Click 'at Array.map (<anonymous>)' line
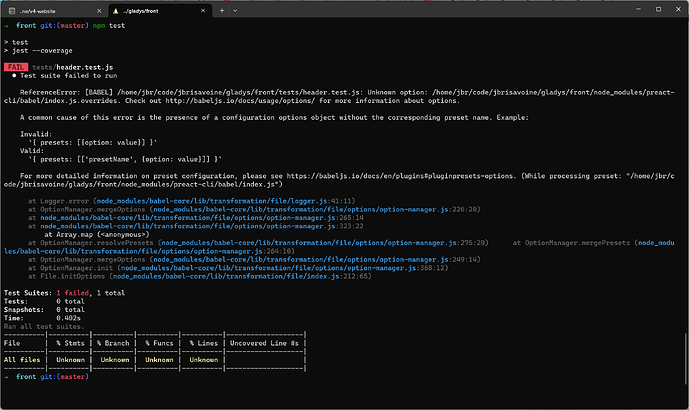The width and height of the screenshot is (689, 410). 97,234
